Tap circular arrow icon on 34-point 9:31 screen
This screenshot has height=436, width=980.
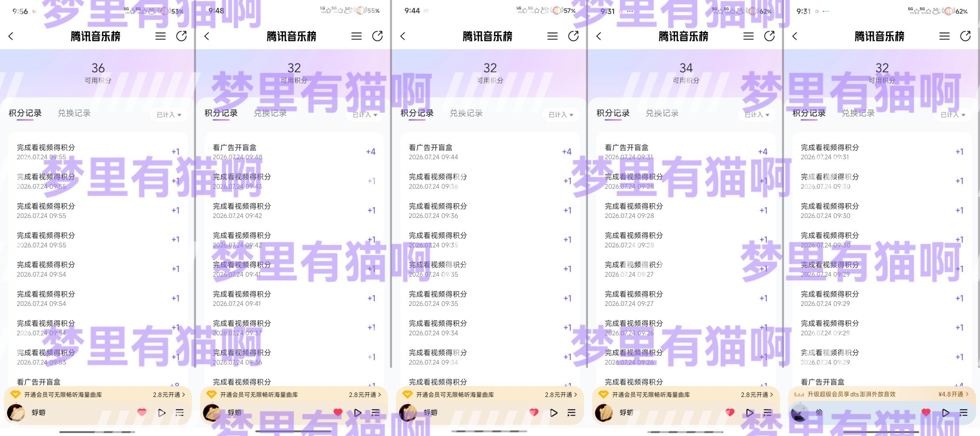[x=769, y=36]
